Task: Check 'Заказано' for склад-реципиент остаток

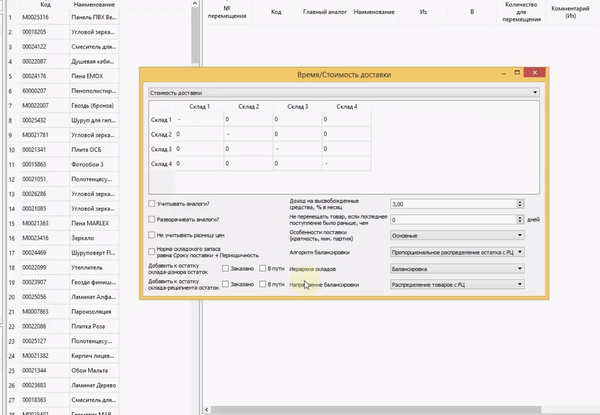Action: click(x=225, y=284)
